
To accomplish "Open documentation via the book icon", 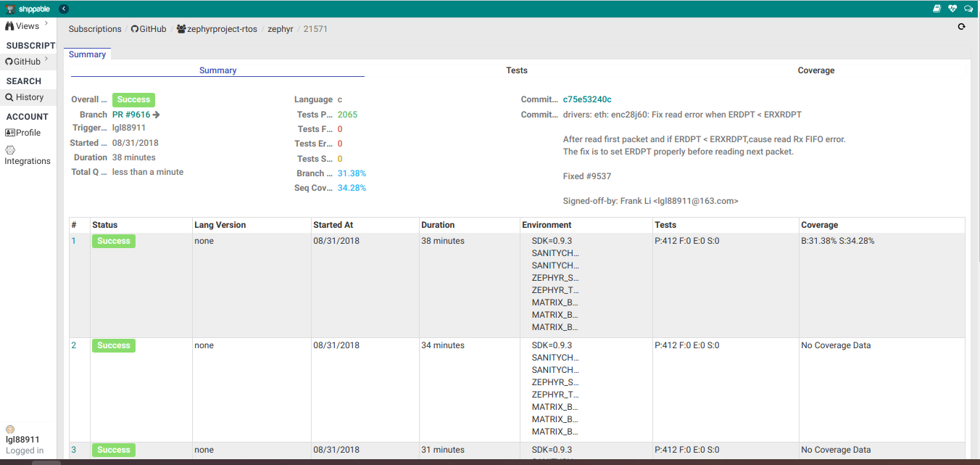I will 937,9.
